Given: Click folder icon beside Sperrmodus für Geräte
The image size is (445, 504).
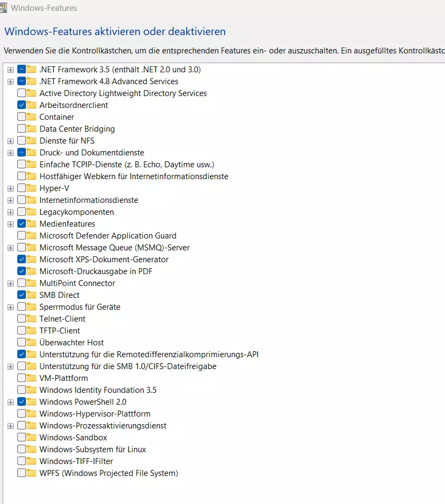Looking at the screenshot, I should click(31, 307).
